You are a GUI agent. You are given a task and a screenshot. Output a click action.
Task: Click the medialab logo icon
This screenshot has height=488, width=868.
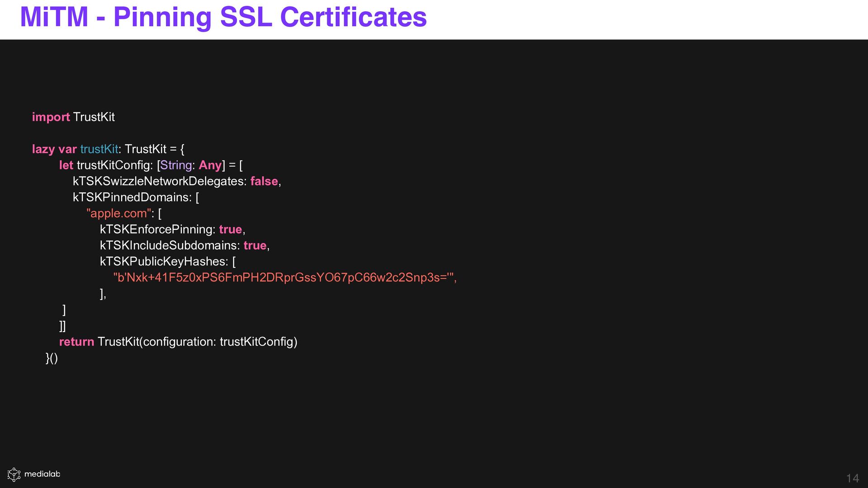coord(14,474)
